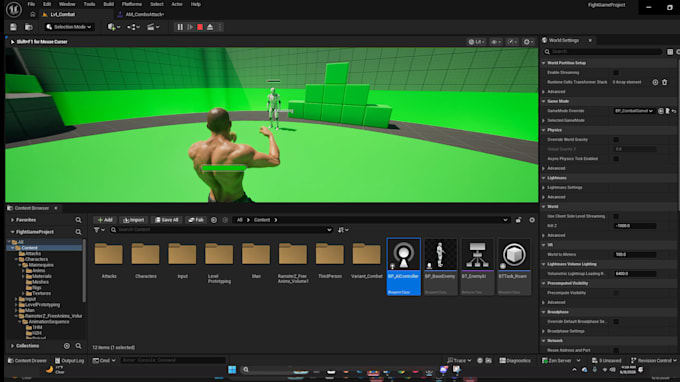Click the Collections add circle icon
680x382 pixels.
click(67, 346)
